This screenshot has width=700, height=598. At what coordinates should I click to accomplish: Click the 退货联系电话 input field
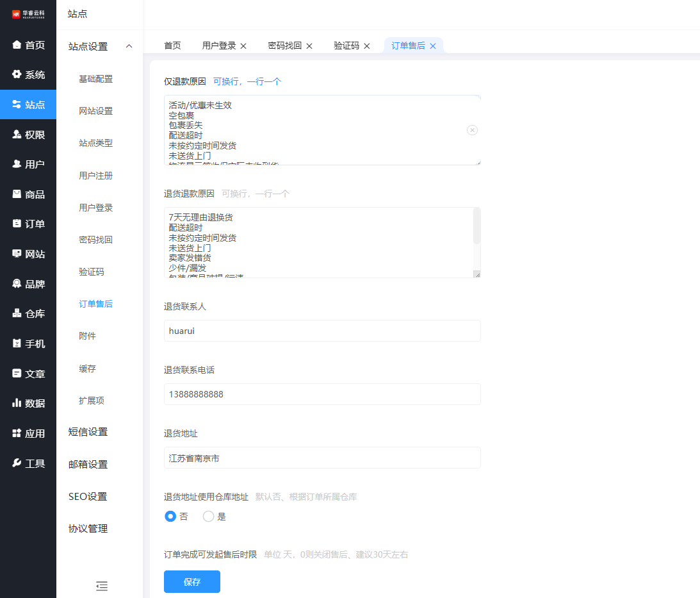[322, 394]
